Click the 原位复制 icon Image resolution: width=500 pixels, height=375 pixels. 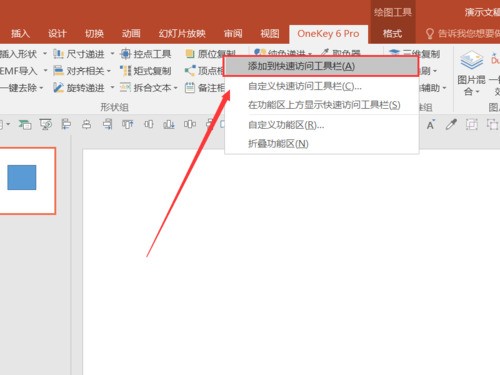point(190,54)
